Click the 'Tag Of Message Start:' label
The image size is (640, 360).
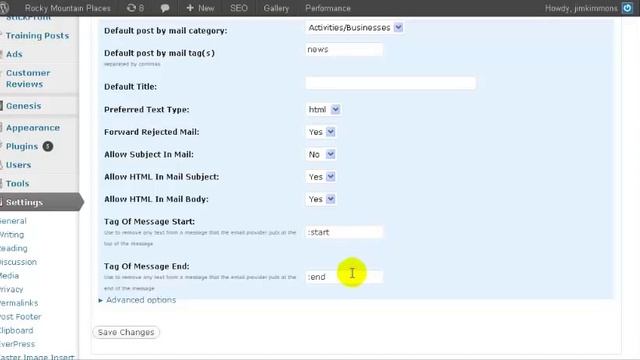click(x=149, y=221)
